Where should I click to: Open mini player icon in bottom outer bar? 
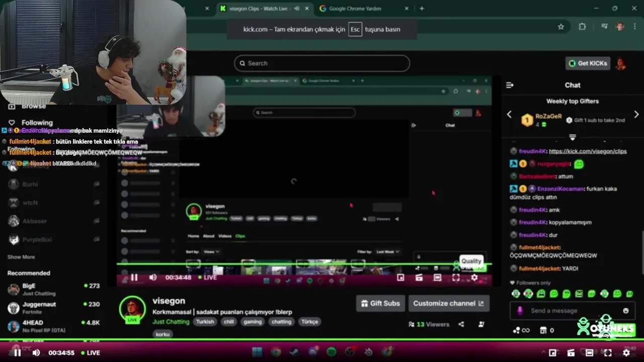point(552,353)
